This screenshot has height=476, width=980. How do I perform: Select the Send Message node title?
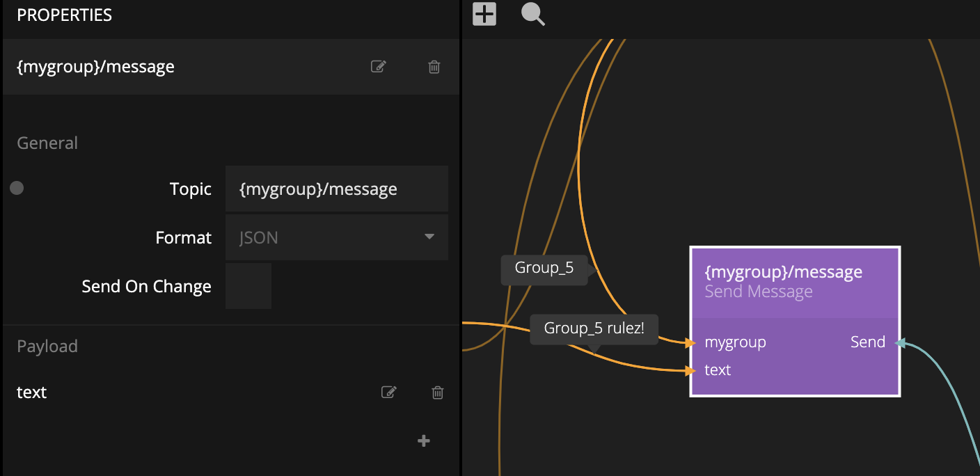[x=784, y=272]
